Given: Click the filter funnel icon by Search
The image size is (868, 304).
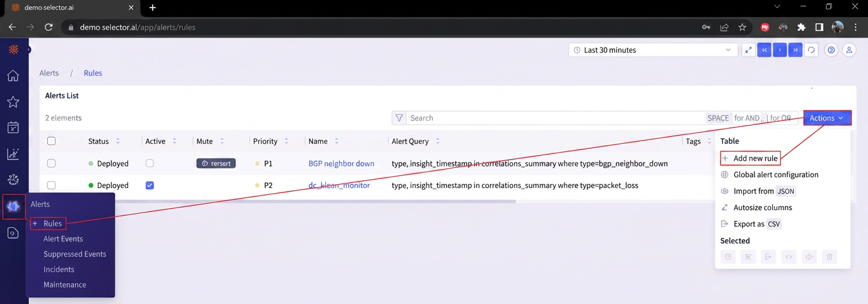Looking at the screenshot, I should (399, 118).
